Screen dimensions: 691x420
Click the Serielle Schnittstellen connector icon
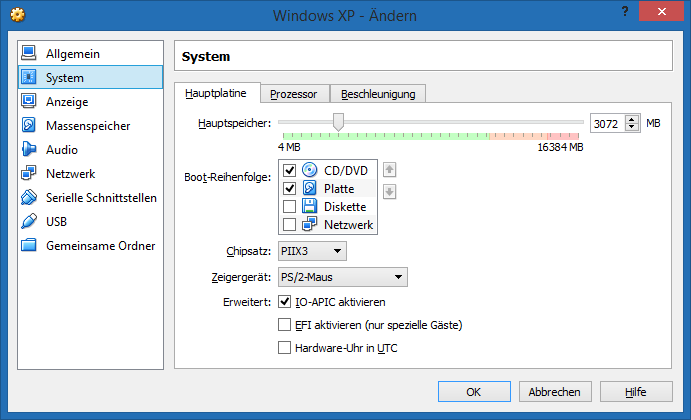(x=29, y=197)
